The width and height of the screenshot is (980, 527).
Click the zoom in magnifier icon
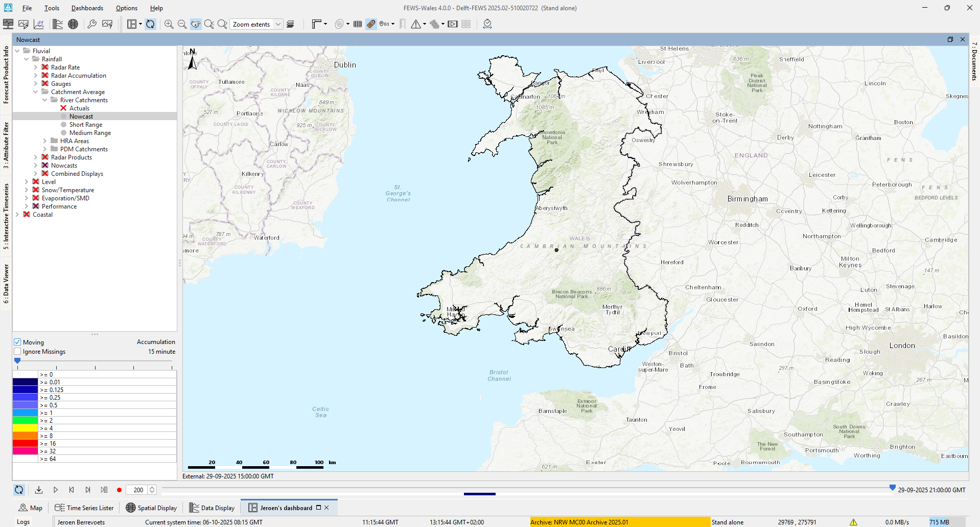169,24
